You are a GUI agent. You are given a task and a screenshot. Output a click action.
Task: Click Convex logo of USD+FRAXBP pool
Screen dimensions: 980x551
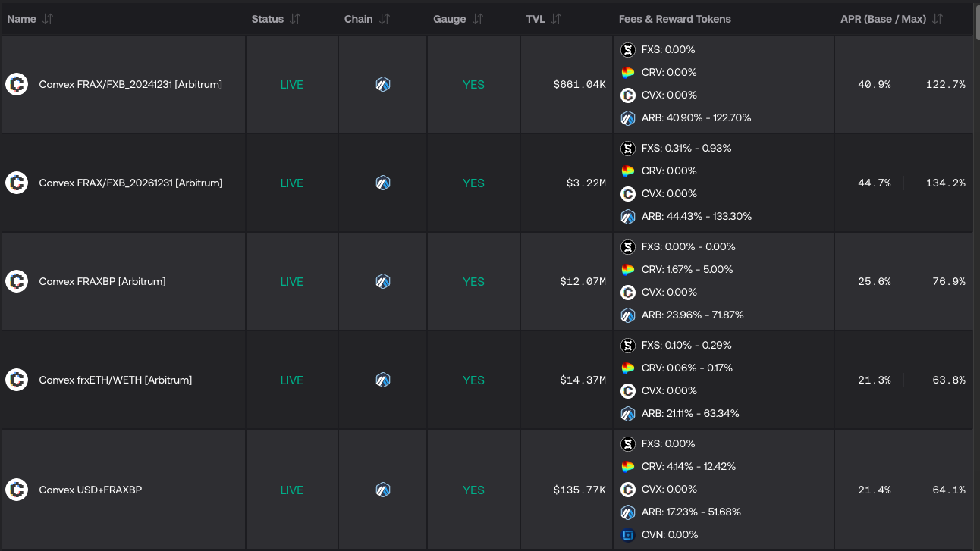tap(17, 490)
